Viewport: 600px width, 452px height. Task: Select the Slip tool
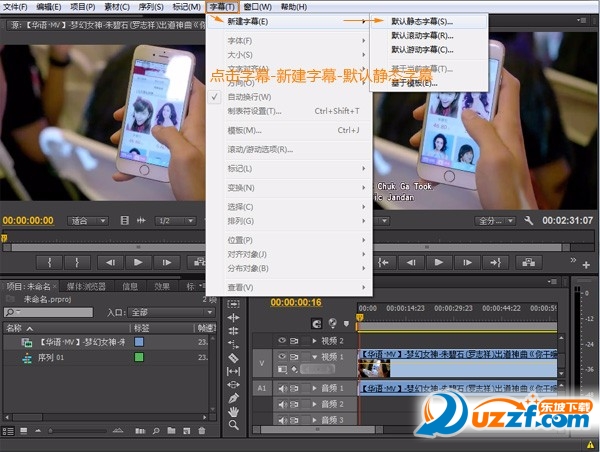point(233,371)
